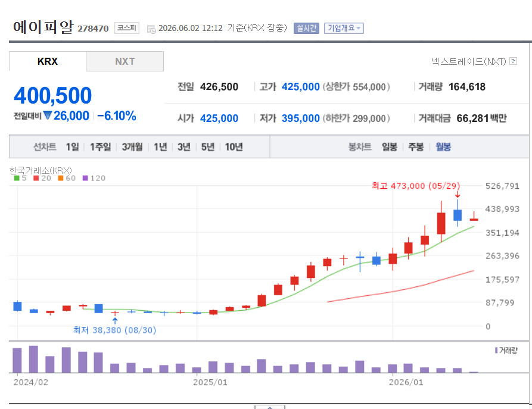The height and width of the screenshot is (409, 532).
Task: Click the 최저 38,380 (08/30) marker
Action: (x=114, y=330)
